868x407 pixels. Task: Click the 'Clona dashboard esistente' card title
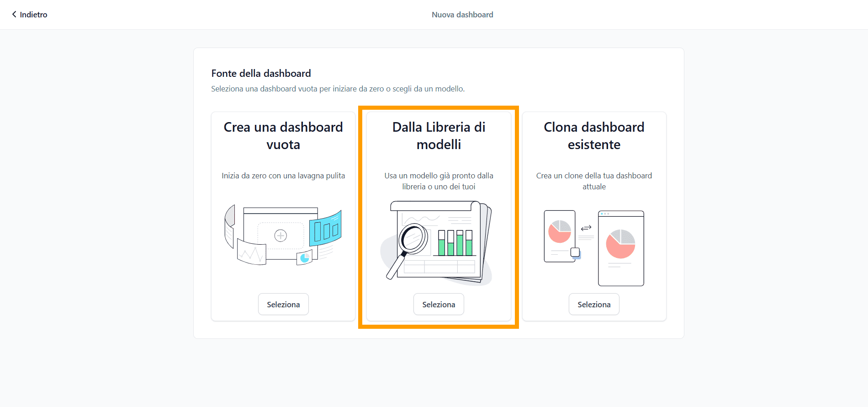[x=594, y=136]
